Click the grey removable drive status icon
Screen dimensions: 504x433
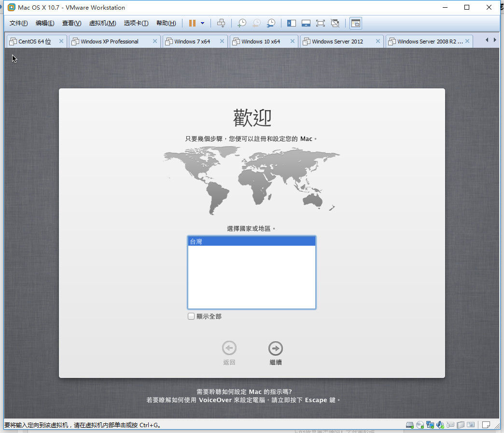(x=461, y=425)
